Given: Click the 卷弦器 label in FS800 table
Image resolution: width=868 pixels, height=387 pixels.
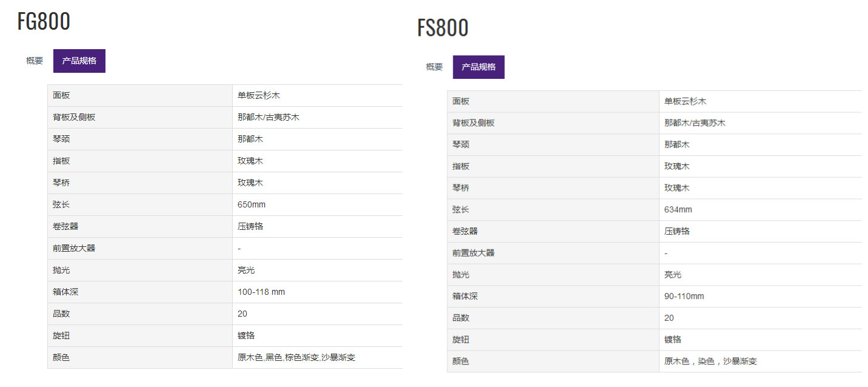Looking at the screenshot, I should pyautogui.click(x=465, y=231).
